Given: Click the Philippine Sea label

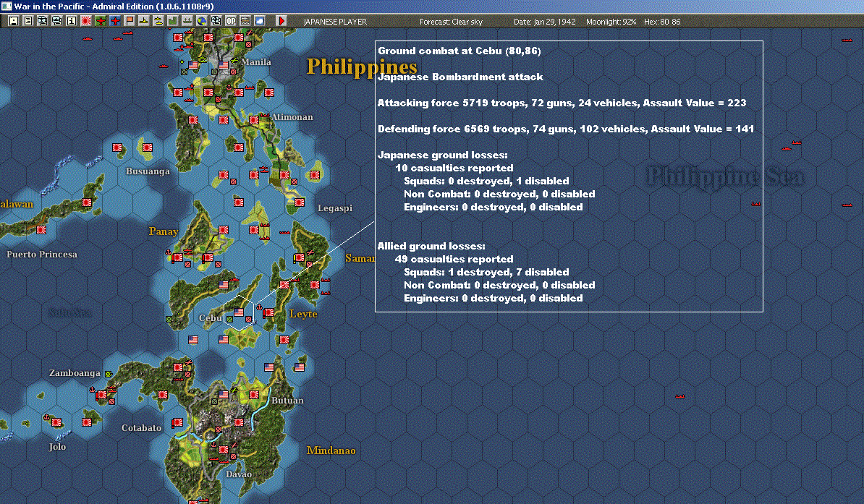Looking at the screenshot, I should [x=725, y=177].
